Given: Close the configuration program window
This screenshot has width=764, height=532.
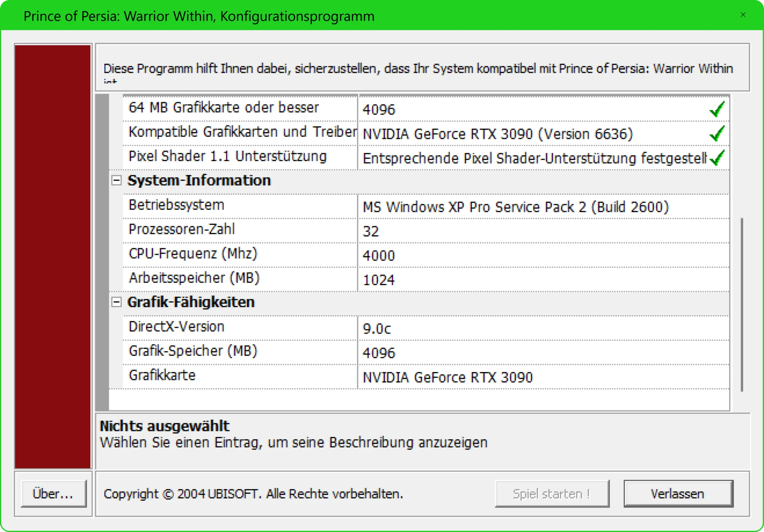Looking at the screenshot, I should point(743,15).
